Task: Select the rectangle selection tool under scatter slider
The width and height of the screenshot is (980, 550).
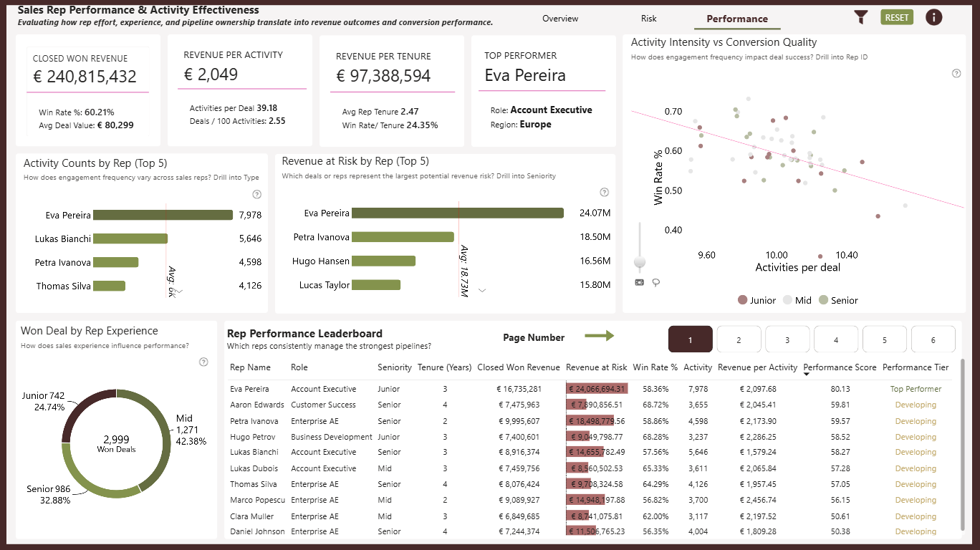Action: tap(640, 282)
